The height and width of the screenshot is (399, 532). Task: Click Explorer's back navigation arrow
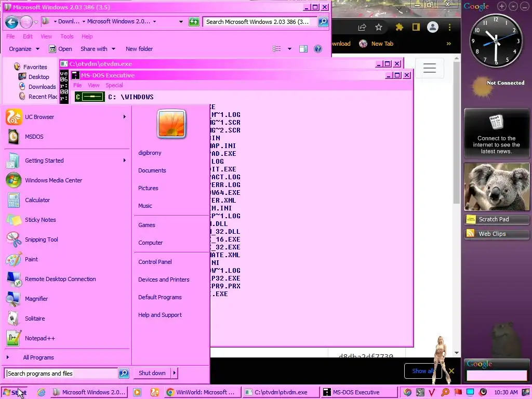pyautogui.click(x=11, y=22)
